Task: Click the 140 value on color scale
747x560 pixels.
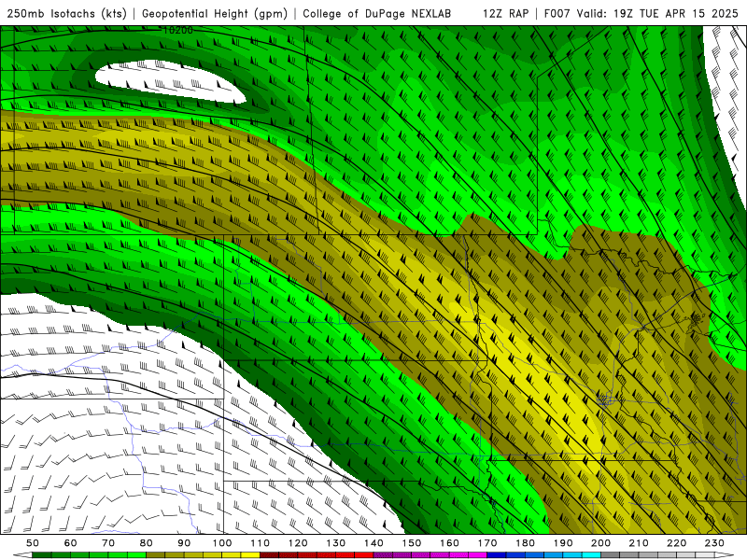Action: [373, 543]
